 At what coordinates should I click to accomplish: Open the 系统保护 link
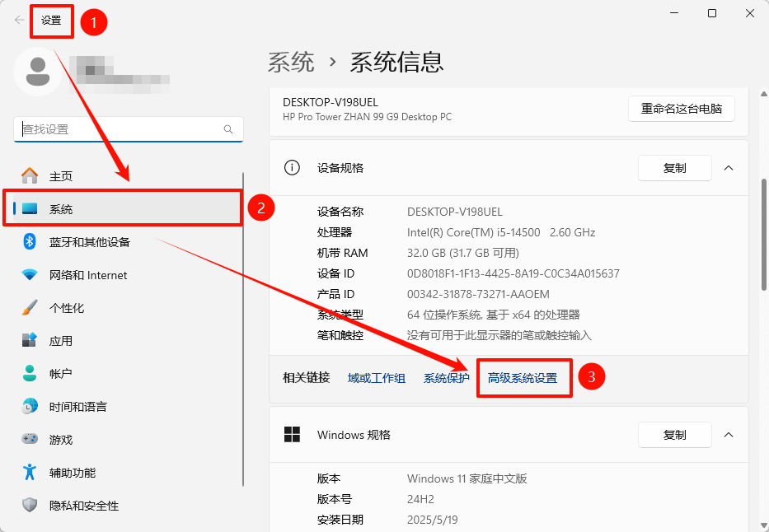445,378
